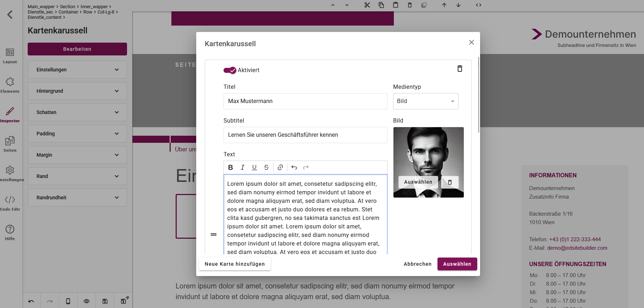Click the scissors cut icon in top toolbar
The image size is (644, 308).
(x=367, y=5)
